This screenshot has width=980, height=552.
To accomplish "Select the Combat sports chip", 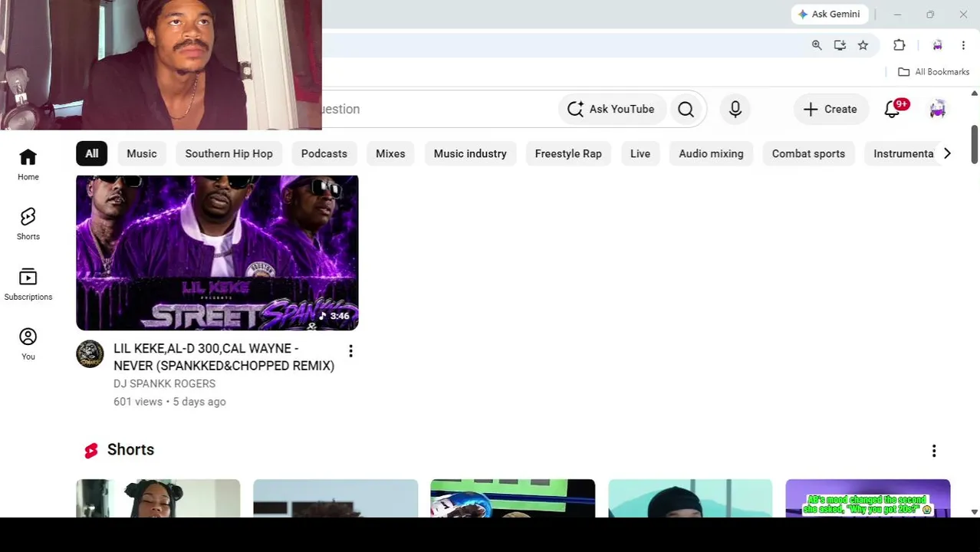I will [808, 153].
